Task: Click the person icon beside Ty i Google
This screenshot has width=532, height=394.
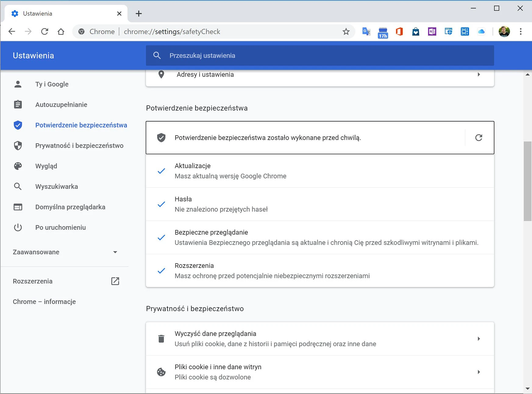Action: [18, 84]
